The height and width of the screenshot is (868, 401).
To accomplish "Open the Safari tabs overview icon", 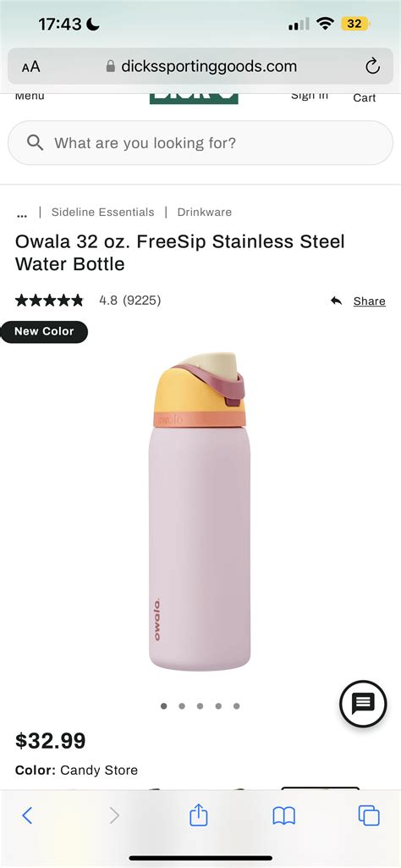I will (x=369, y=815).
